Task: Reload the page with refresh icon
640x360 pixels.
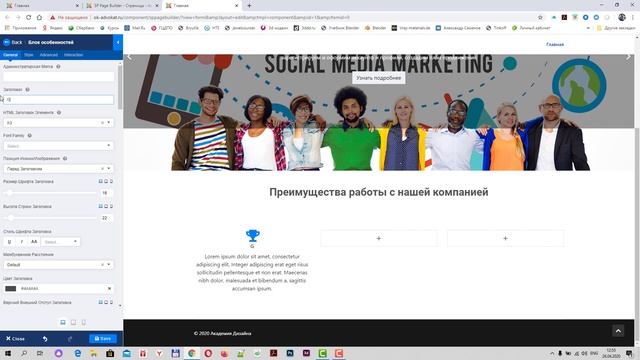Action: tap(28, 17)
